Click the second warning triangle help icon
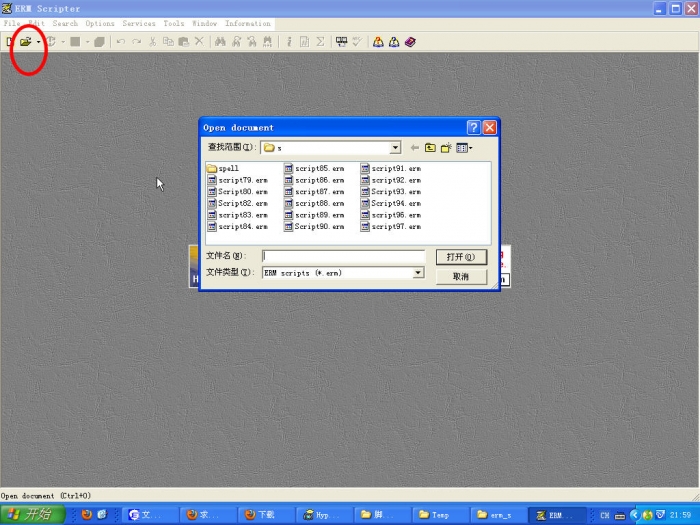 click(x=394, y=42)
